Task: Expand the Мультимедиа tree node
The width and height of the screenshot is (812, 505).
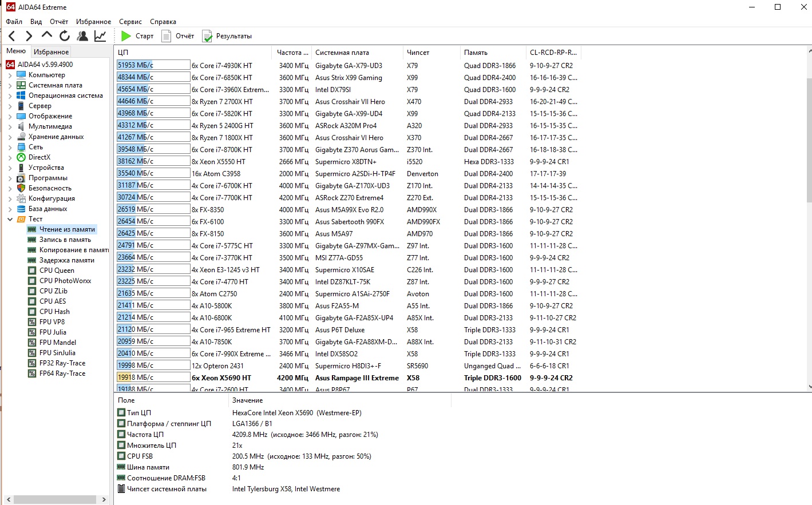Action: (x=10, y=126)
